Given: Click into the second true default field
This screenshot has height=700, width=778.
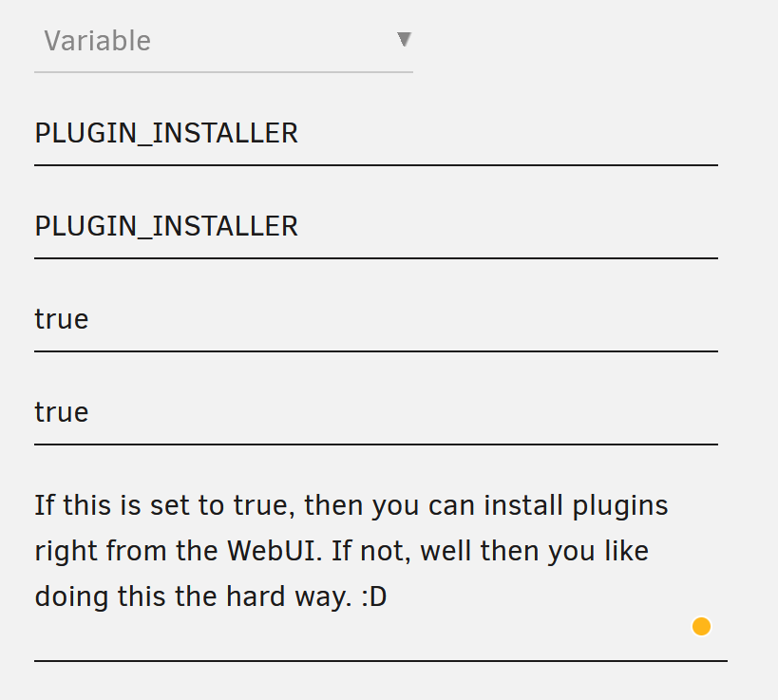Looking at the screenshot, I should [x=376, y=413].
